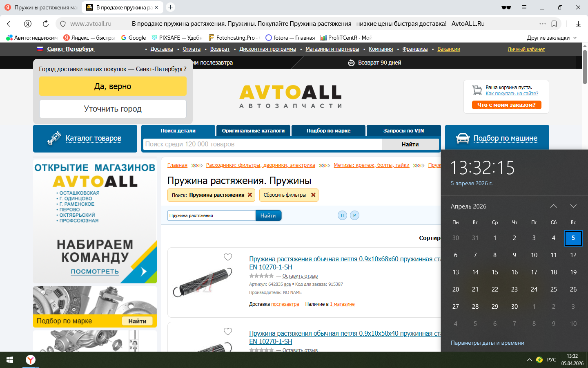The width and height of the screenshot is (588, 368).
Task: Open the 'Оплата' top menu link
Action: coord(192,49)
